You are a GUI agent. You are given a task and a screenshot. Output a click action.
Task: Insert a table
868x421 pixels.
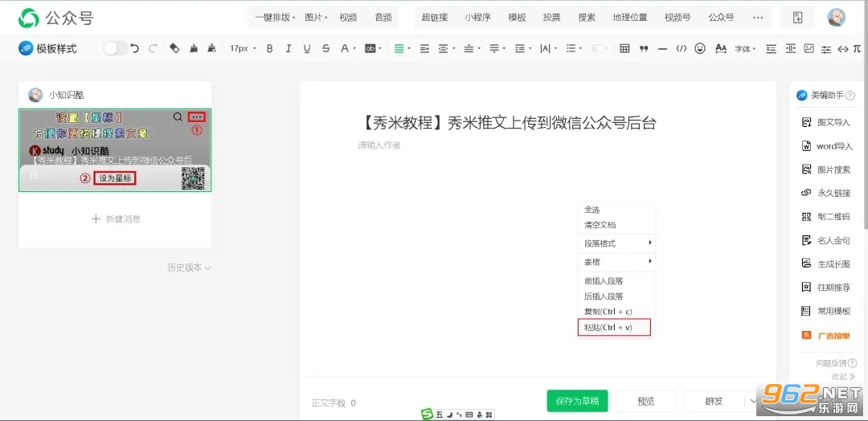[624, 49]
